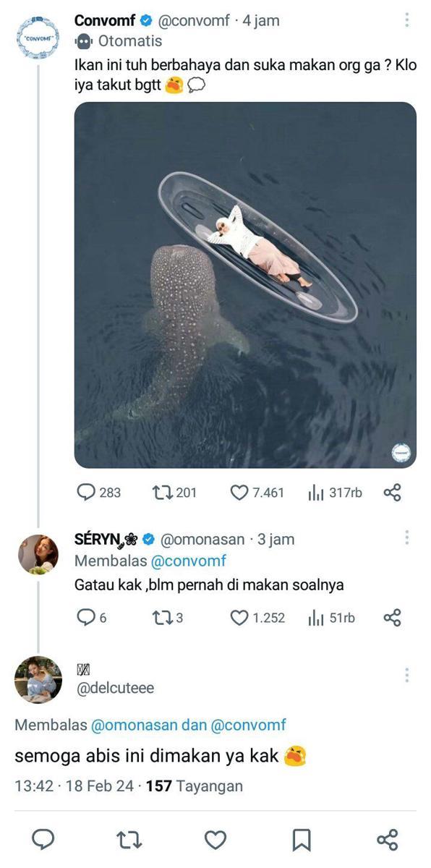
Task: Open SÉRYN's profile avatar
Action: click(38, 554)
